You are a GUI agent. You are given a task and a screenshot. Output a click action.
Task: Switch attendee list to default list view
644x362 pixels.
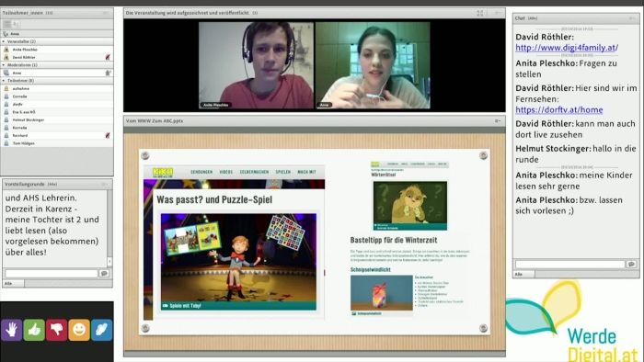tap(7, 24)
